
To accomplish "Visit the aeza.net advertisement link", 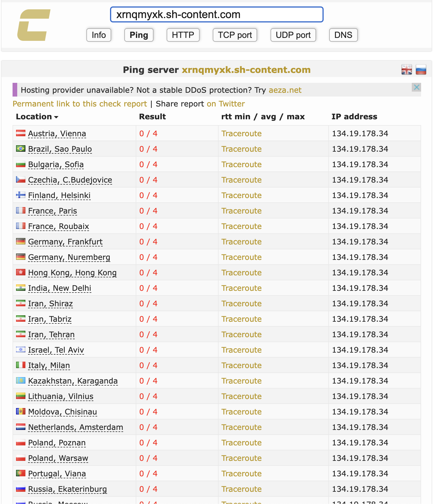I will pos(285,90).
